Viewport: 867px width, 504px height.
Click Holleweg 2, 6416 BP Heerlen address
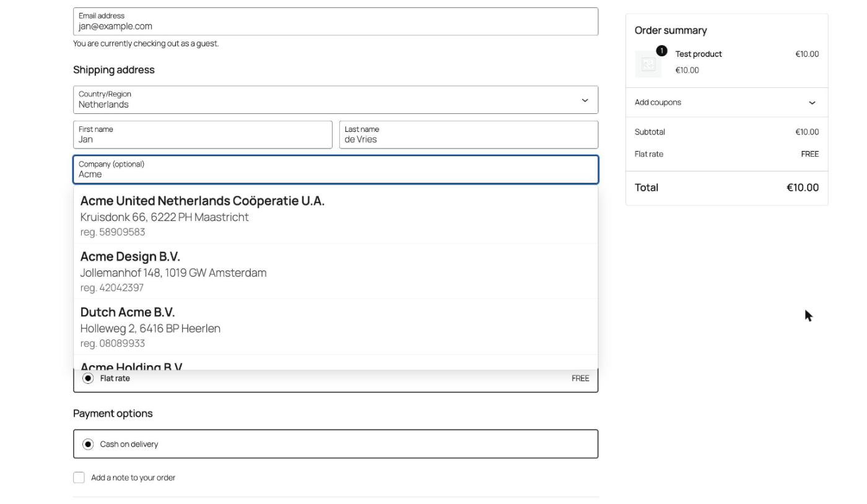(x=150, y=329)
